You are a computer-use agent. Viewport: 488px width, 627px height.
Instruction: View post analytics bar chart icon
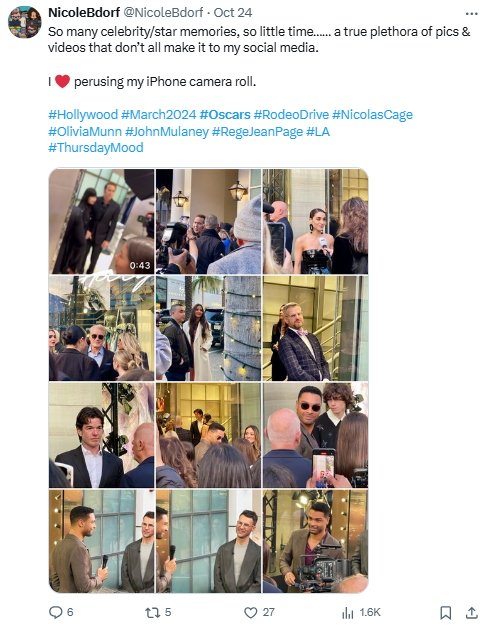click(x=348, y=613)
